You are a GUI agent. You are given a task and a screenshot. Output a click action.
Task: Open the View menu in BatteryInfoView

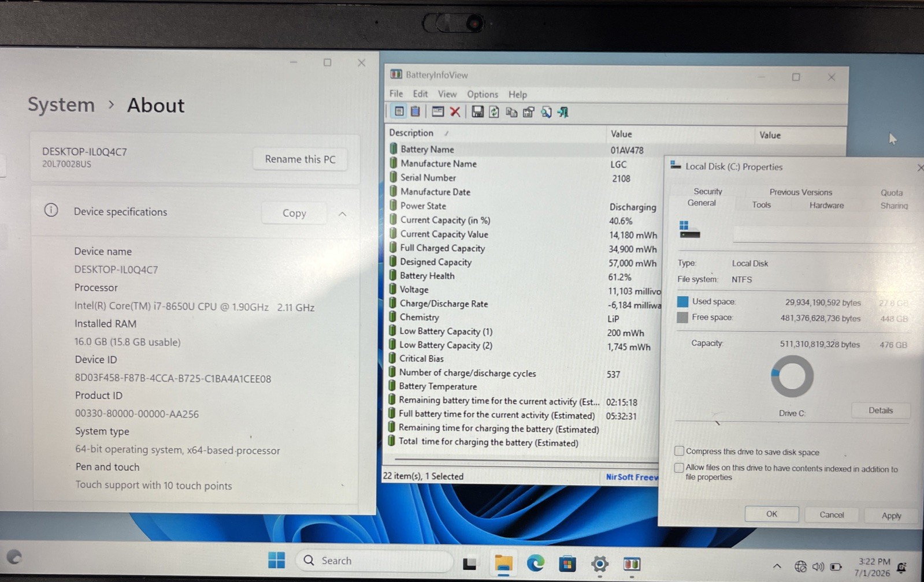(447, 94)
